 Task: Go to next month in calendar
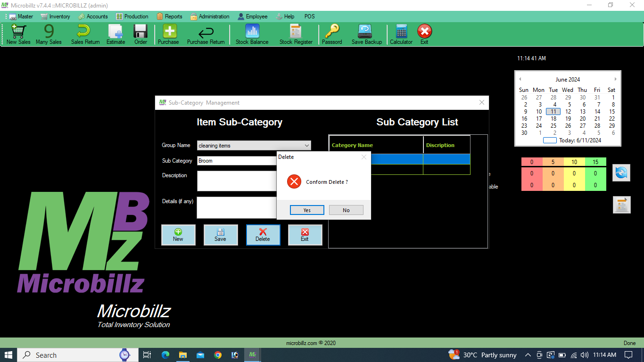tap(615, 79)
